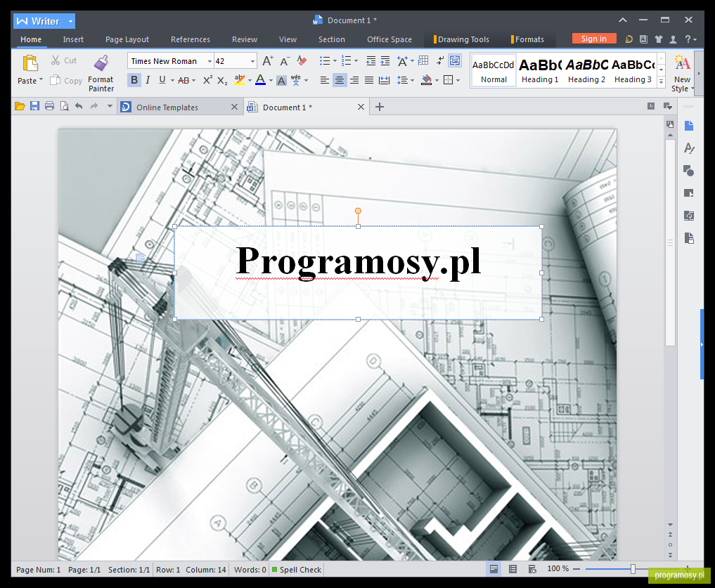715x588 pixels.
Task: Toggle bold formatting
Action: coord(134,80)
